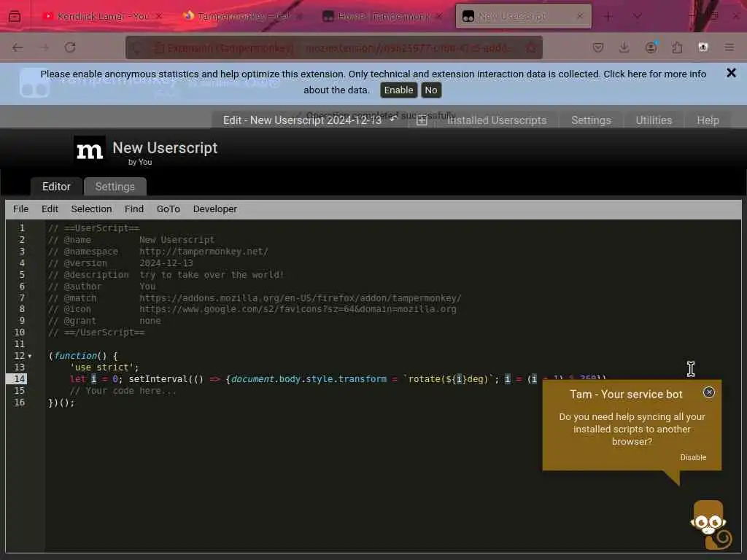The height and width of the screenshot is (560, 747).
Task: Click line number 14 in the gutter
Action: pyautogui.click(x=19, y=379)
